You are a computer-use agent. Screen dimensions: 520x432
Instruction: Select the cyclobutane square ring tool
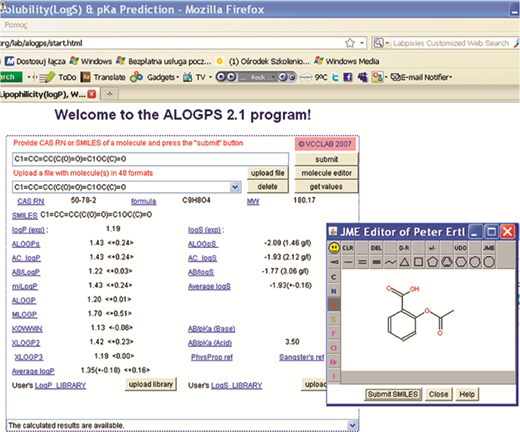click(418, 262)
